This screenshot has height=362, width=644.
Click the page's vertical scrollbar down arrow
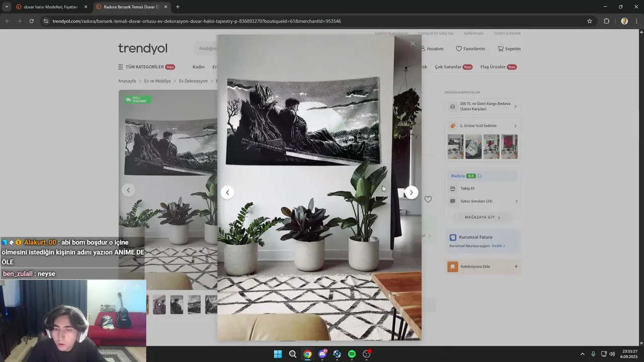(641, 343)
